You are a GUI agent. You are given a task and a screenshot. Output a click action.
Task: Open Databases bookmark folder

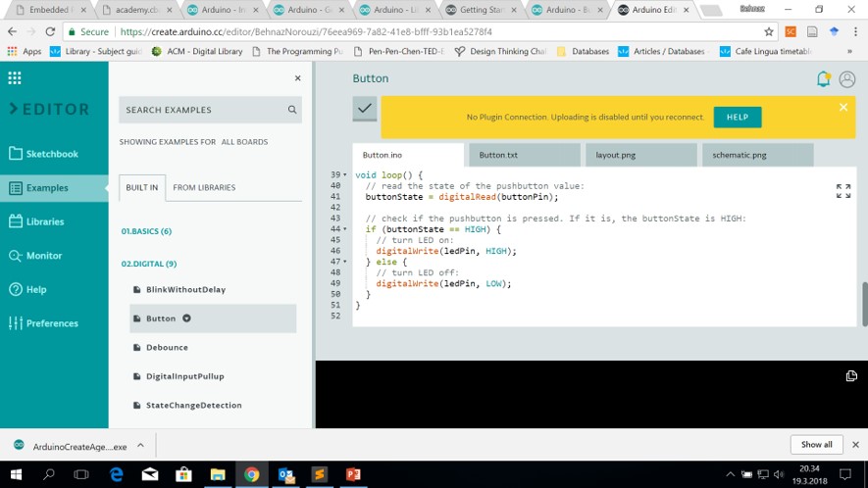(x=583, y=52)
